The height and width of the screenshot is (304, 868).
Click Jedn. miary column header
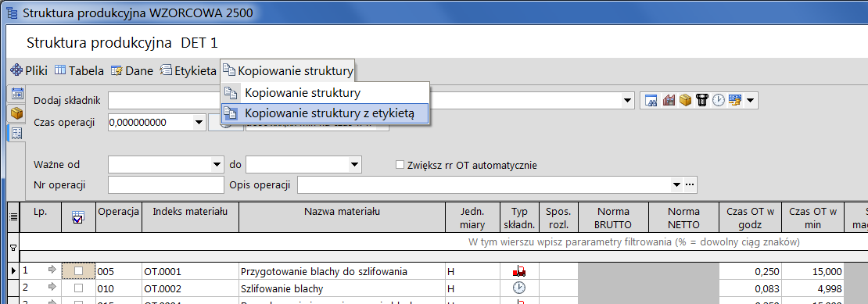click(x=473, y=216)
